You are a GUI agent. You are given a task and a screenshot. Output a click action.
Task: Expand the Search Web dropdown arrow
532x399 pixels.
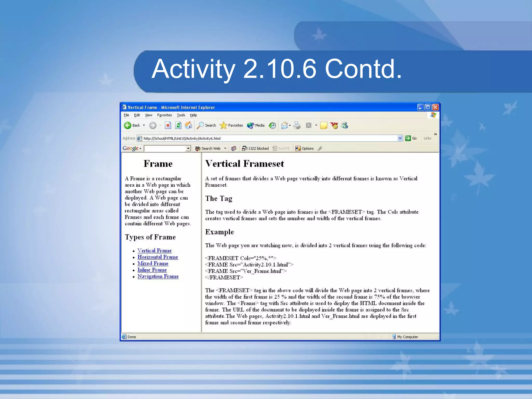(225, 148)
